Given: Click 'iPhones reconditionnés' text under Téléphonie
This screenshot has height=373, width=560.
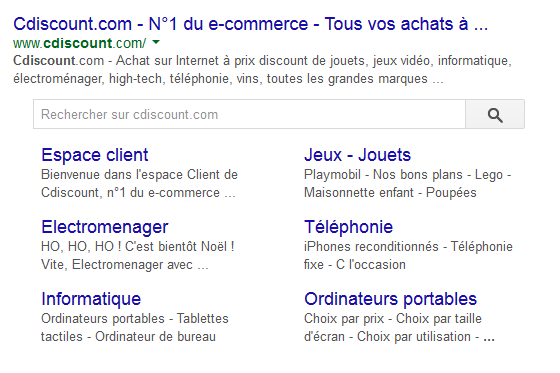Looking at the screenshot, I should coord(371,247).
